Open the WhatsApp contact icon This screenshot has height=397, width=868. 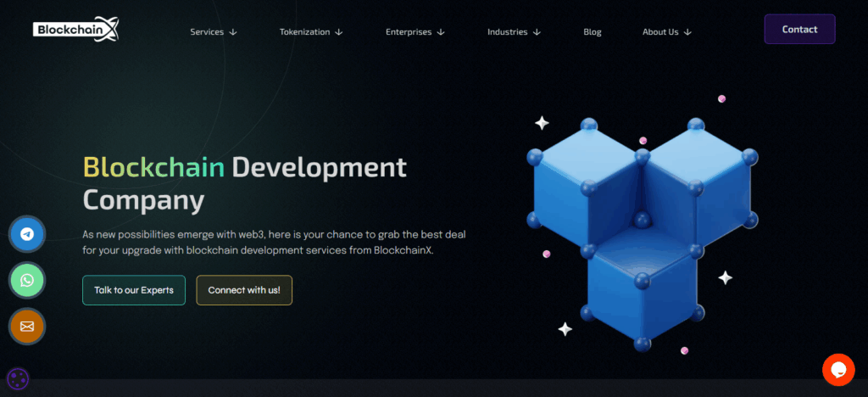[27, 279]
